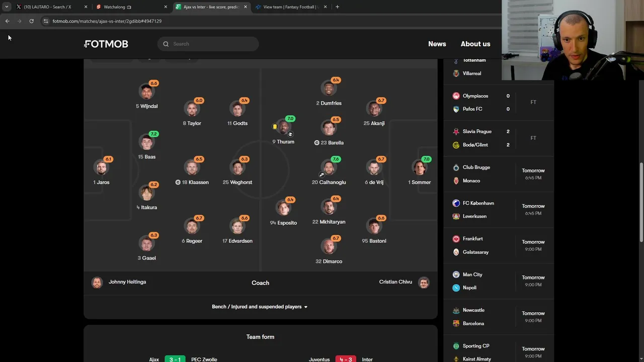Open Edvardsen player avatar
644x362 pixels.
[237, 227]
